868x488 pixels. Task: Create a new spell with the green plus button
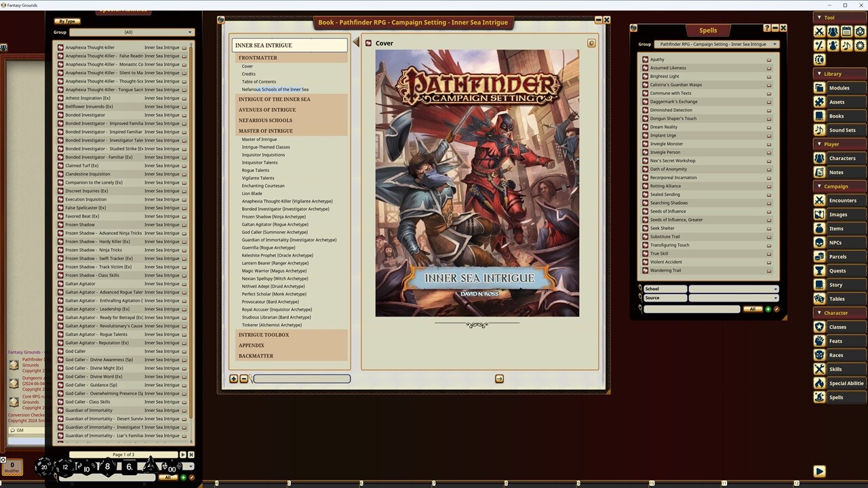pos(767,308)
